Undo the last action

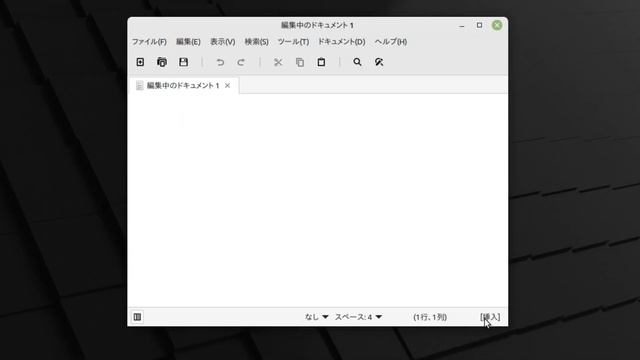tap(220, 62)
